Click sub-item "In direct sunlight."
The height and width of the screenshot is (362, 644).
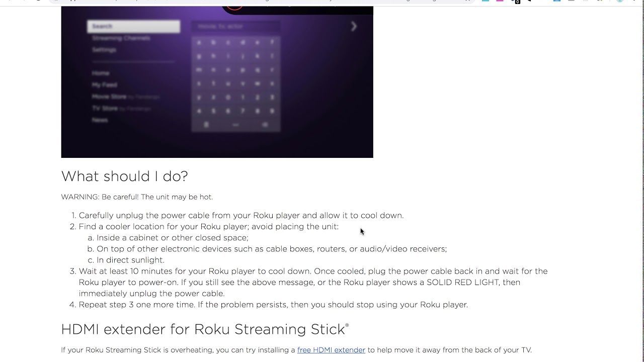click(x=130, y=260)
